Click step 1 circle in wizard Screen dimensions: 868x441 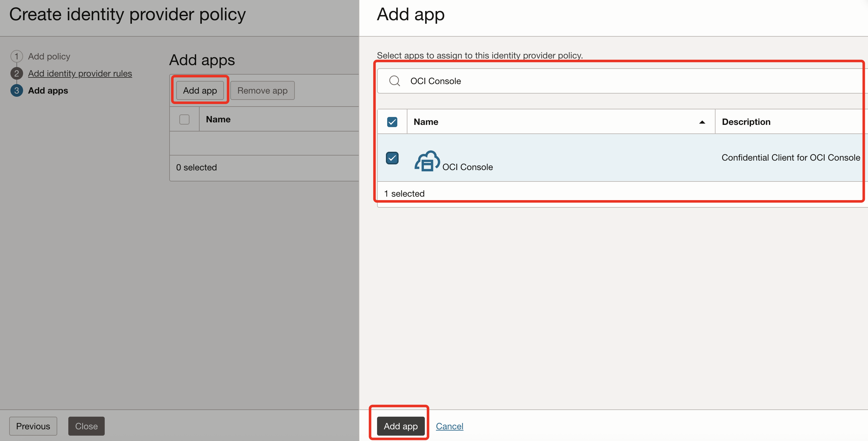(16, 56)
